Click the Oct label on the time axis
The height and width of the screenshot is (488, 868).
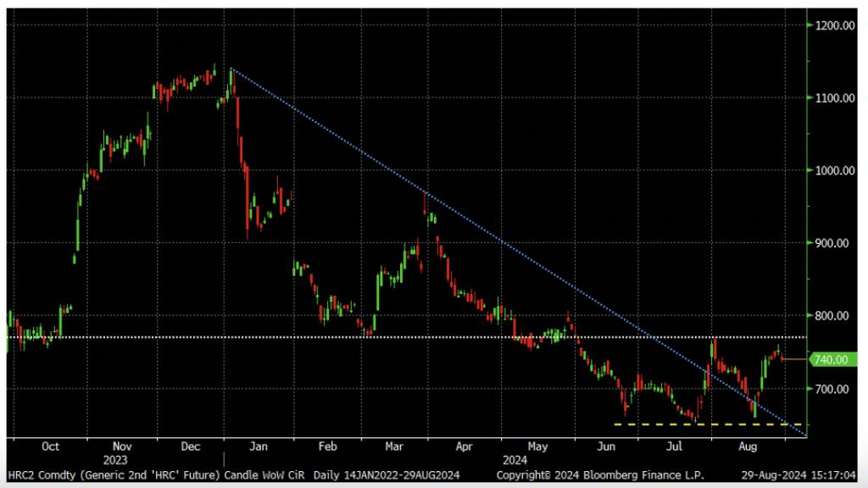pos(51,446)
